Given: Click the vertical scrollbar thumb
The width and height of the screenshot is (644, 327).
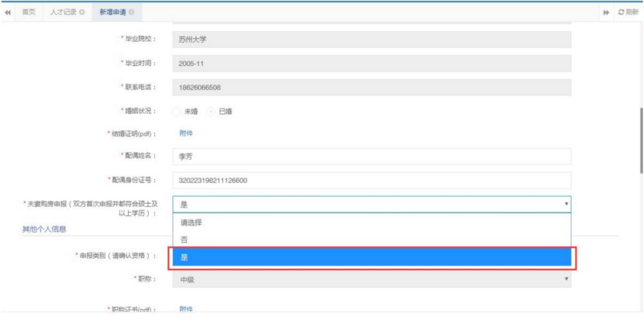Looking at the screenshot, I should [x=641, y=140].
